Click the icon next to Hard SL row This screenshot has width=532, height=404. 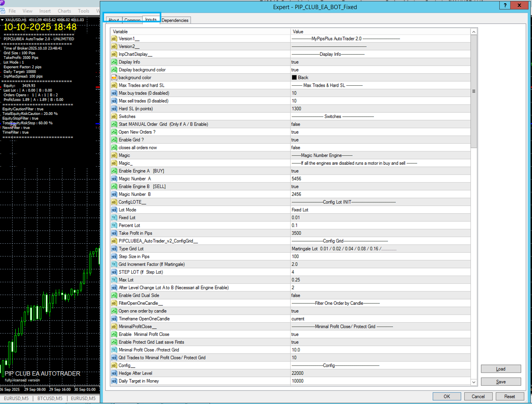pyautogui.click(x=114, y=109)
